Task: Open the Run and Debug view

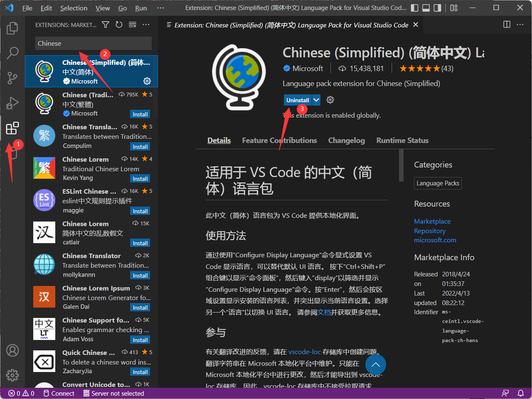Action: pos(12,103)
